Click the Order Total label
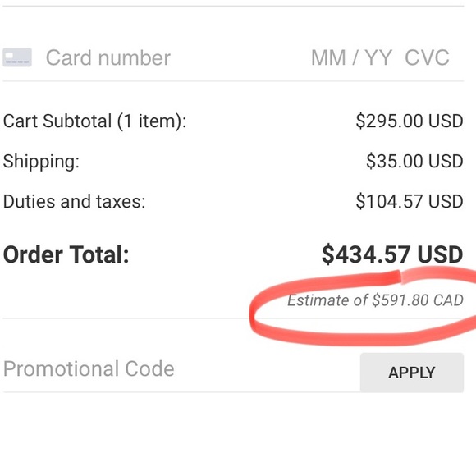476x476 pixels. pos(66,254)
